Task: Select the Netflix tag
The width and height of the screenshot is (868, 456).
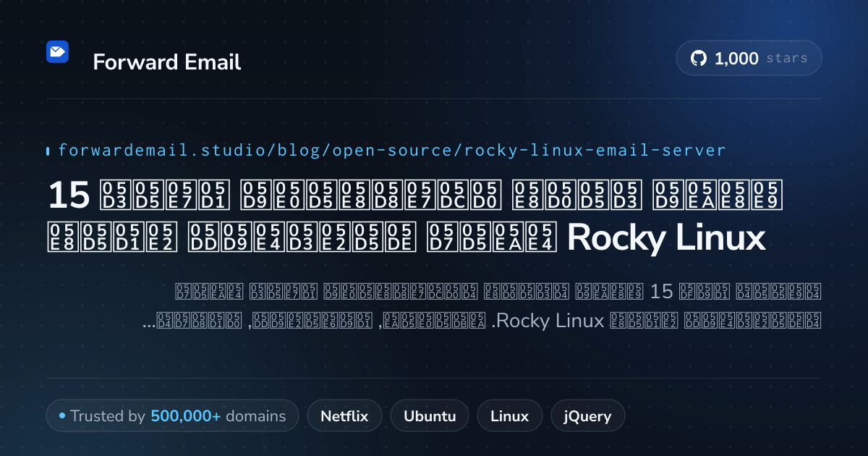Action: pyautogui.click(x=344, y=416)
